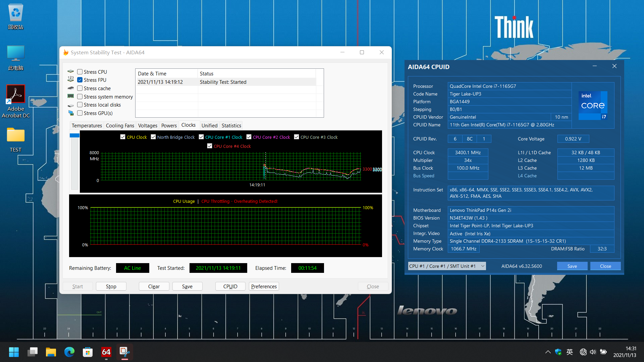
Task: Open Microsoft Store from taskbar
Action: (88, 352)
